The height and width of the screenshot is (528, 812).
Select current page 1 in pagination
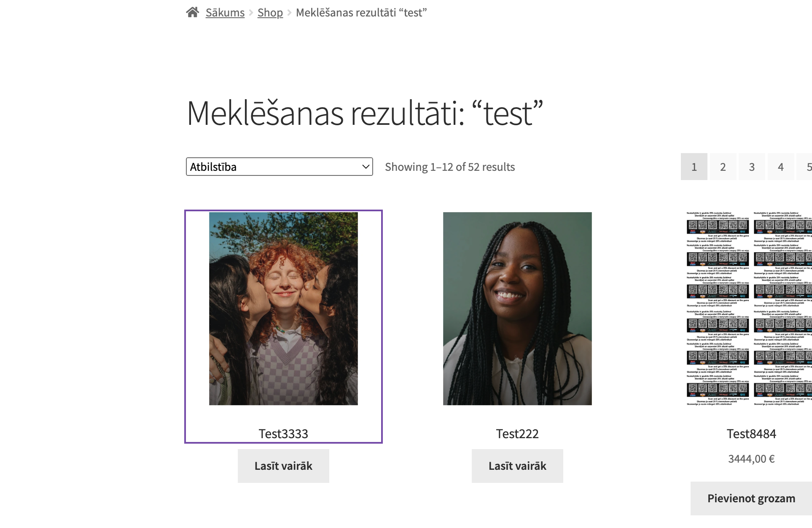(x=694, y=167)
